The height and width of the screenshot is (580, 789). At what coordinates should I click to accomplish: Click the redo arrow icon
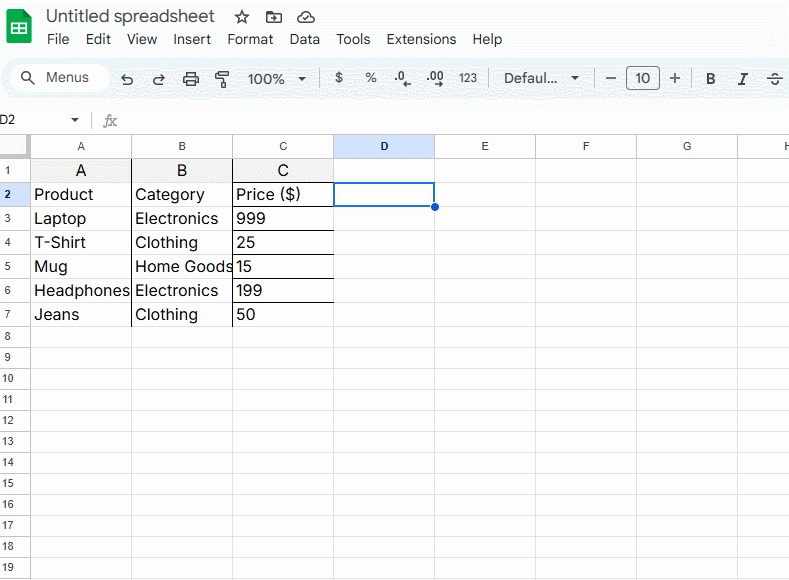pyautogui.click(x=159, y=79)
